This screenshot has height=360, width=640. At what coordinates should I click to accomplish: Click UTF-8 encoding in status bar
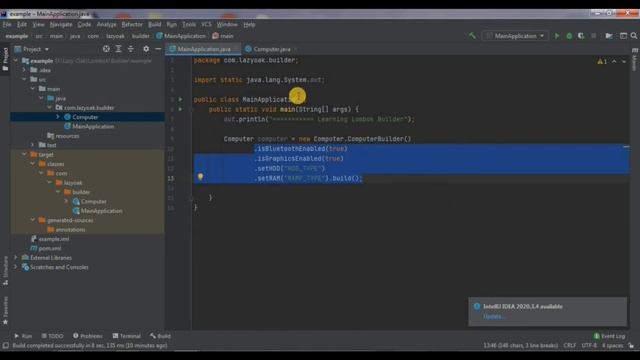click(589, 346)
